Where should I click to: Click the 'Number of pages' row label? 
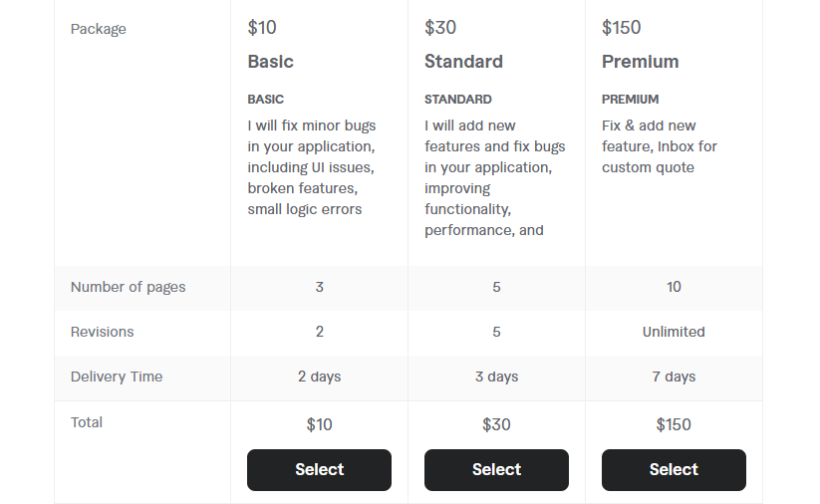pyautogui.click(x=128, y=287)
